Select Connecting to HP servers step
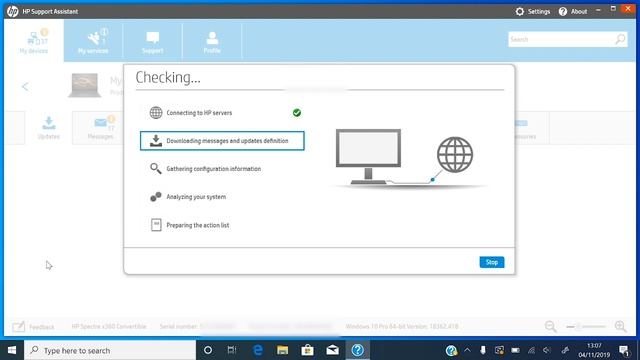 (x=199, y=113)
